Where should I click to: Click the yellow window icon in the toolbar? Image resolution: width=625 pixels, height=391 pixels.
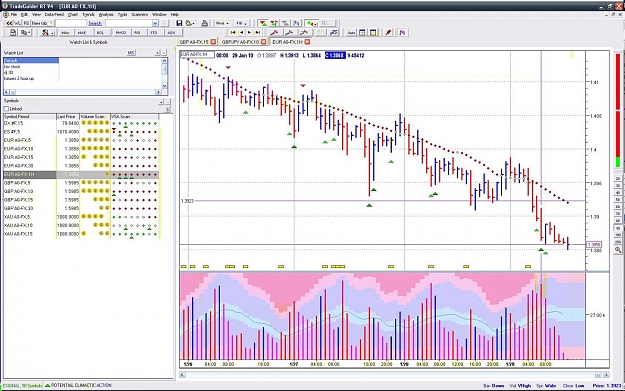pos(373,33)
